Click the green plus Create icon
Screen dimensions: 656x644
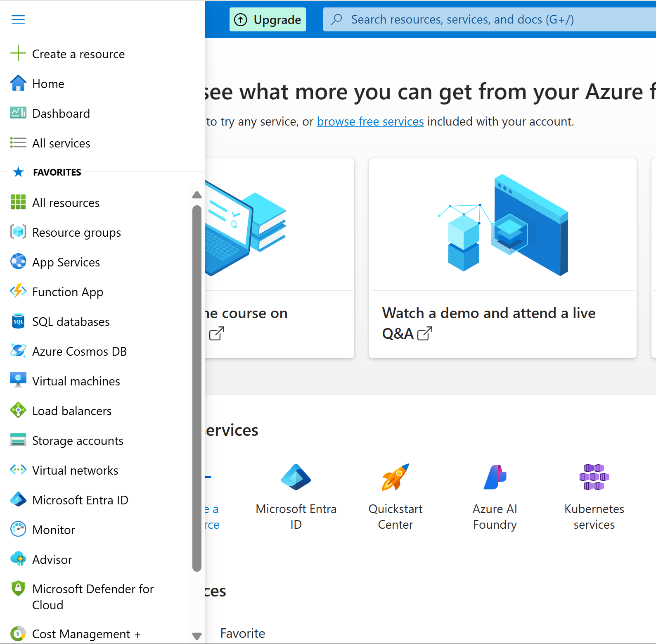tap(18, 53)
